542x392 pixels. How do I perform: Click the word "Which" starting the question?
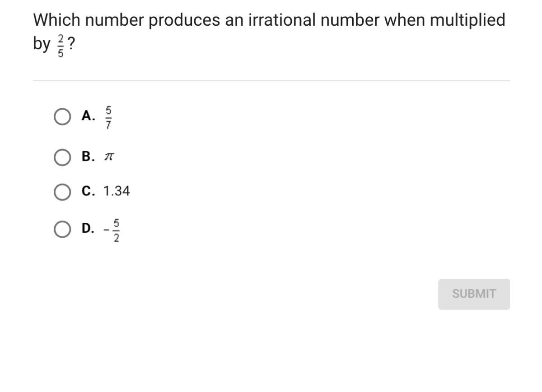tap(56, 20)
